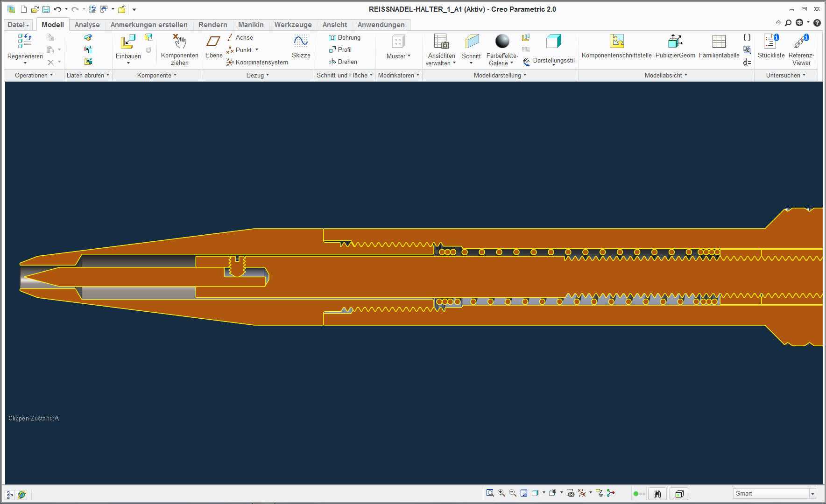Expand the Modelldarstellung group
Viewport: 826px width, 504px height.
pos(500,75)
